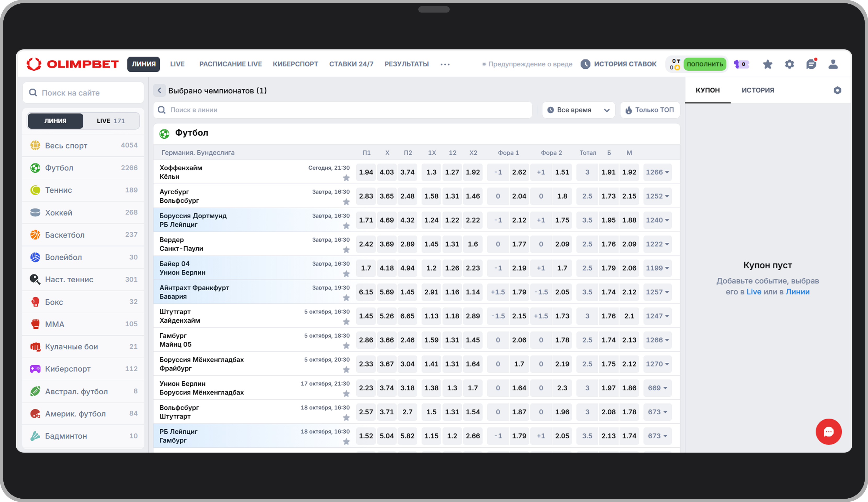Switch to the ИСТОРИЯ tab
868x502 pixels.
point(757,90)
